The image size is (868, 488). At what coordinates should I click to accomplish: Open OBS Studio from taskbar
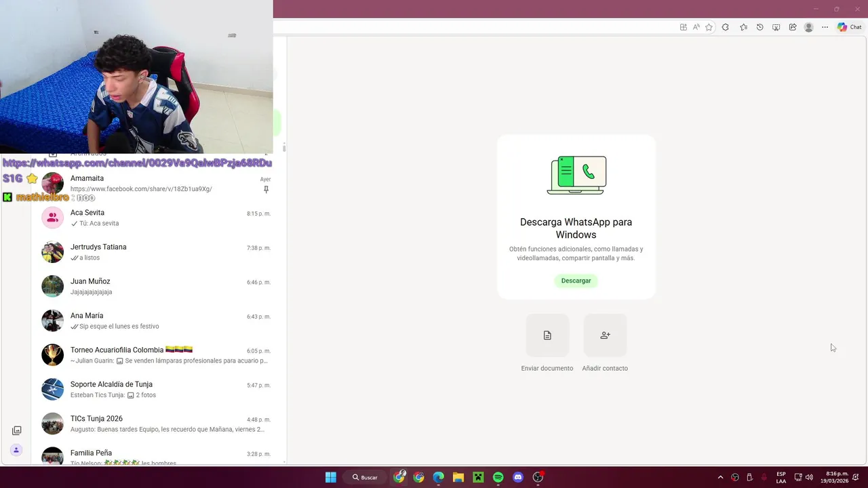(538, 477)
